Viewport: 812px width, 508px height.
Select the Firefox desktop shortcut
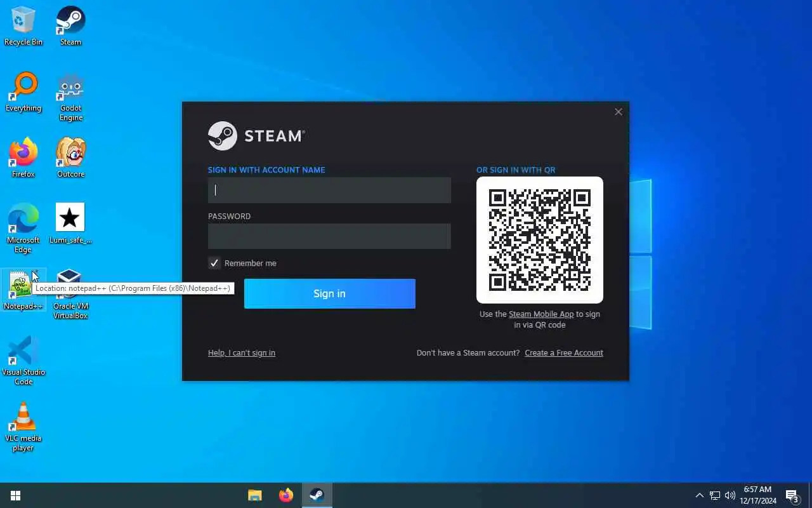tap(23, 158)
